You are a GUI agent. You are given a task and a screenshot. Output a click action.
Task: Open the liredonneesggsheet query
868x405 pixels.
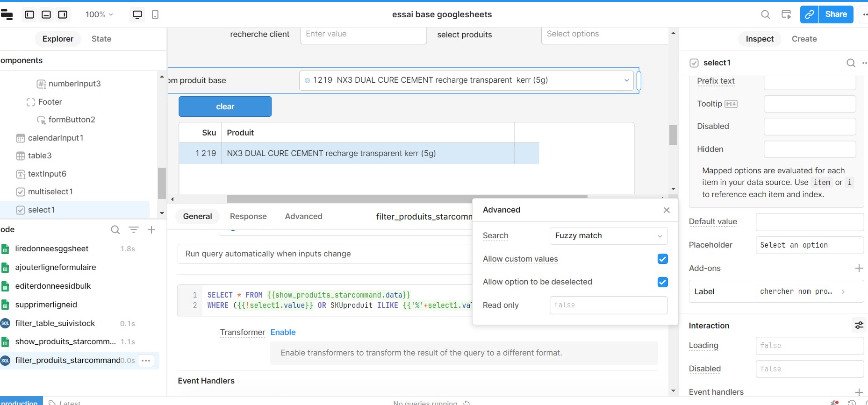click(51, 249)
